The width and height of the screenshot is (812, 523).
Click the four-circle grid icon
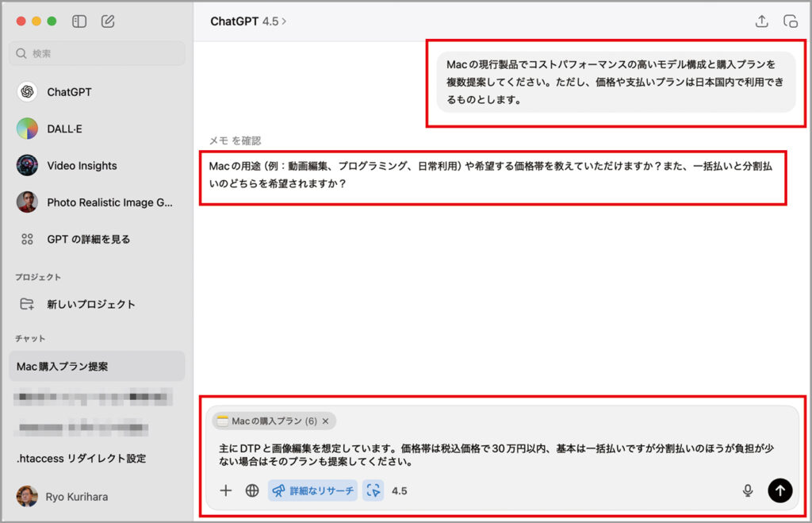(27, 239)
